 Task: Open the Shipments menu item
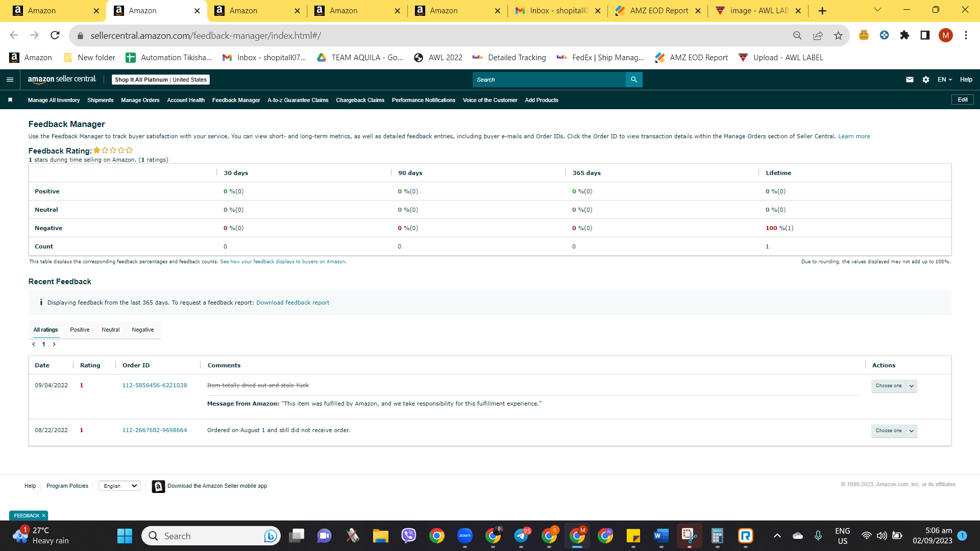tap(100, 100)
